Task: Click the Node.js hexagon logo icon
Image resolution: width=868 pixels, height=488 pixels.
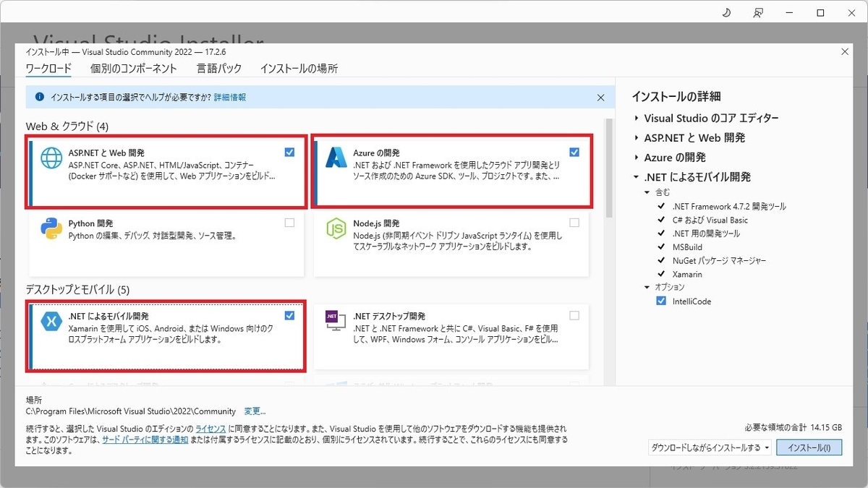Action: pyautogui.click(x=337, y=228)
